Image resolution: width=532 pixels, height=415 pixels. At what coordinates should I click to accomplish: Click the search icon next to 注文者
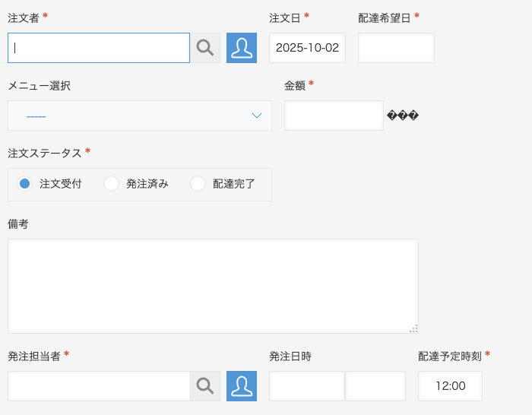coord(205,48)
